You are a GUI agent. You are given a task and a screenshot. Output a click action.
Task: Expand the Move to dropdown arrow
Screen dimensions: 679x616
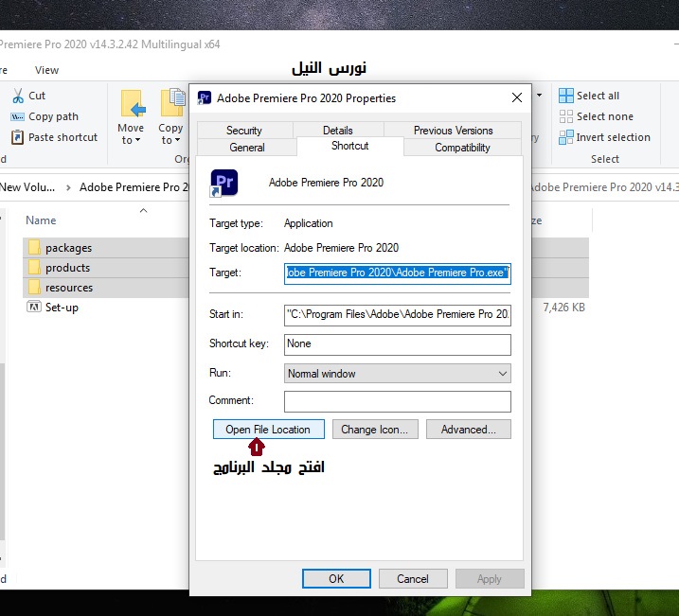click(138, 141)
